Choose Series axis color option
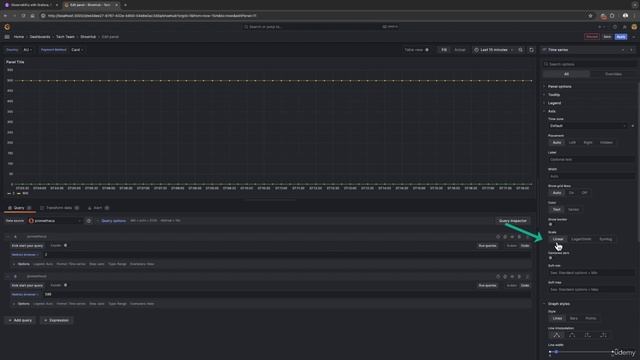This screenshot has height=360, width=640. [573, 209]
